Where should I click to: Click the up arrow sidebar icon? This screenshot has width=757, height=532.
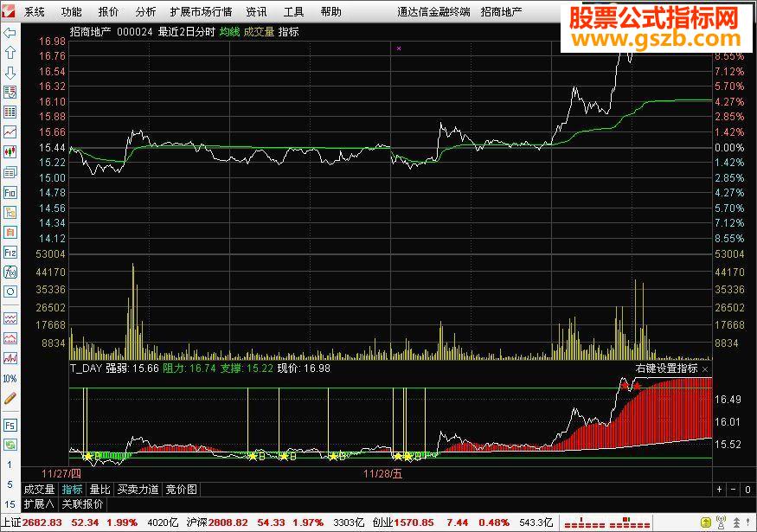click(10, 52)
